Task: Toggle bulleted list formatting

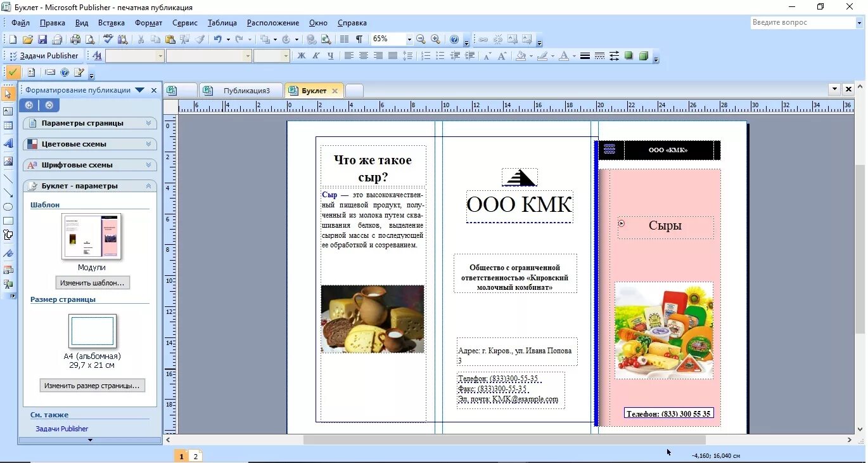Action: pos(440,56)
